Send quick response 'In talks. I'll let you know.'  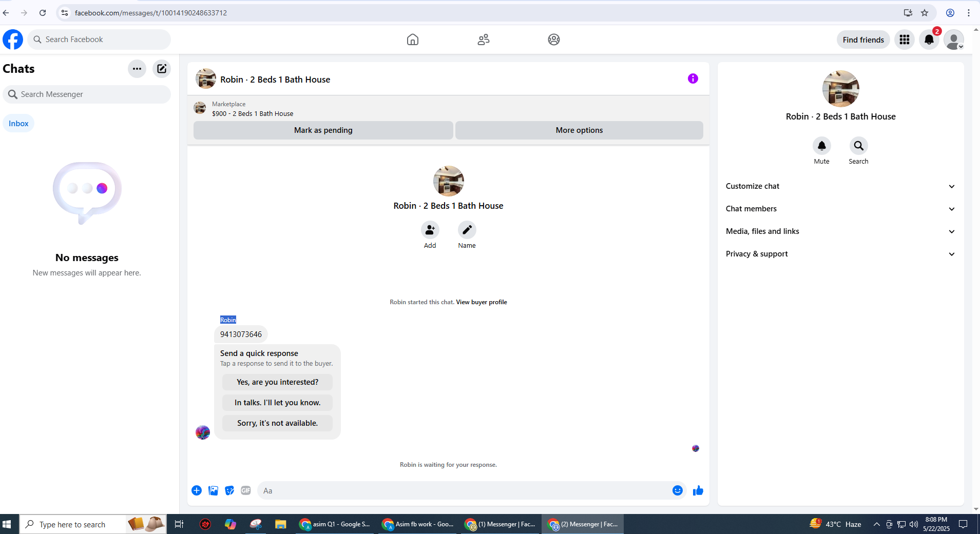278,403
